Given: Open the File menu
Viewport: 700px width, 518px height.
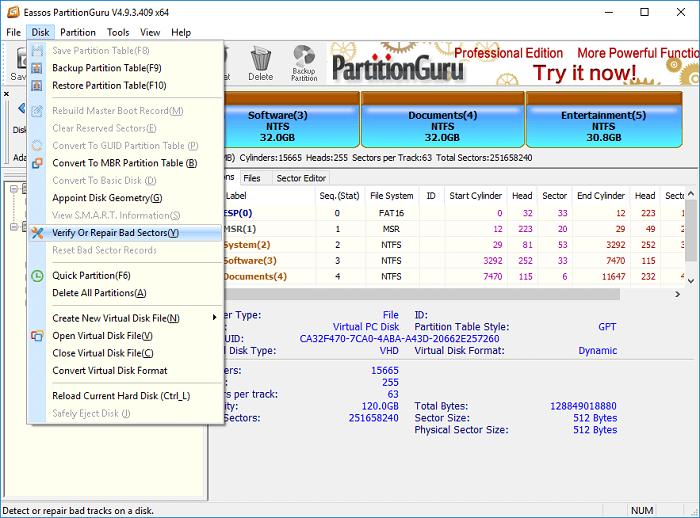Looking at the screenshot, I should (x=13, y=32).
